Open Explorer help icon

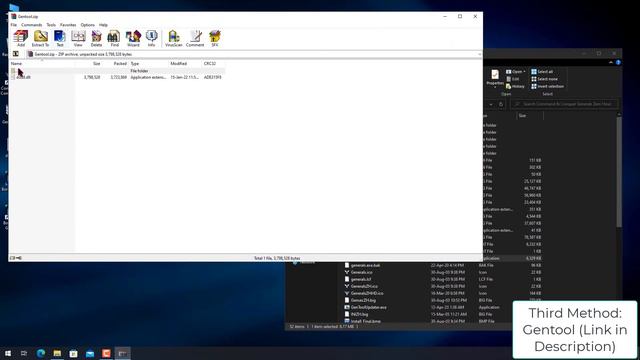(618, 62)
